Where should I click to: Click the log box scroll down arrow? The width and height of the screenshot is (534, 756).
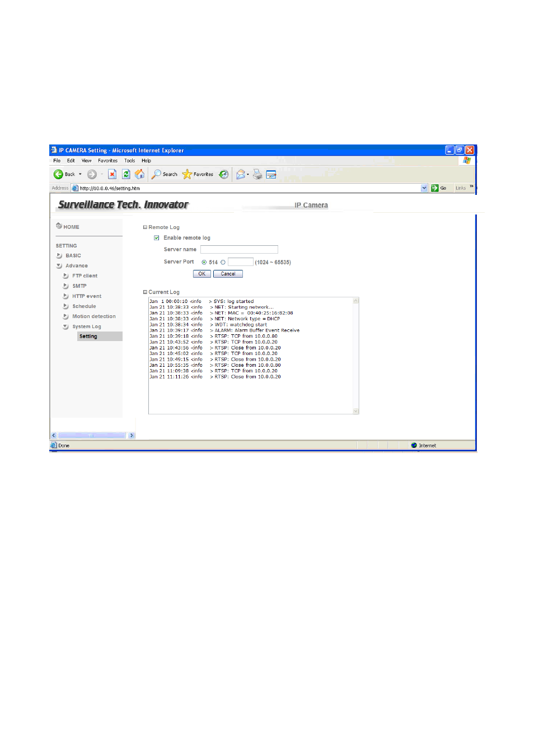[355, 411]
